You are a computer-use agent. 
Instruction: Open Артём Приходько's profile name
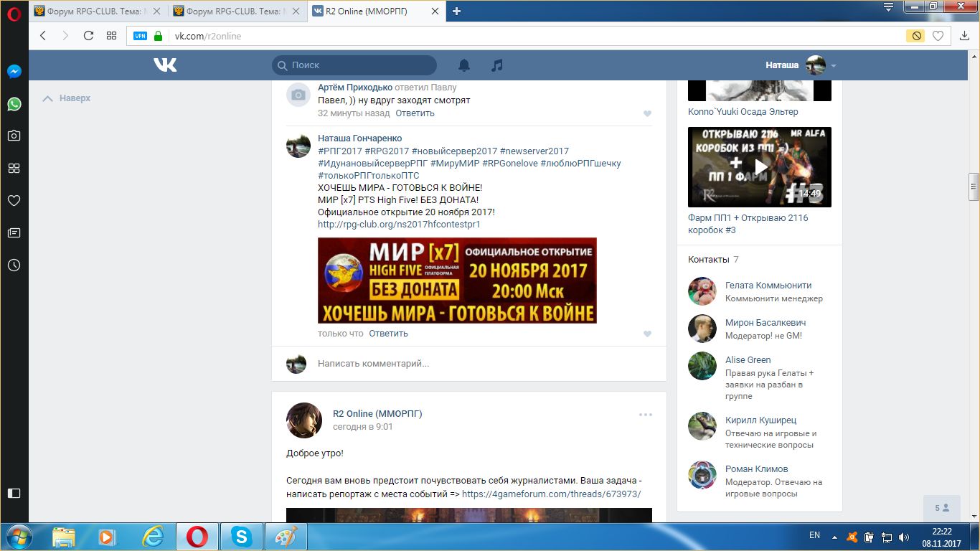(x=355, y=88)
